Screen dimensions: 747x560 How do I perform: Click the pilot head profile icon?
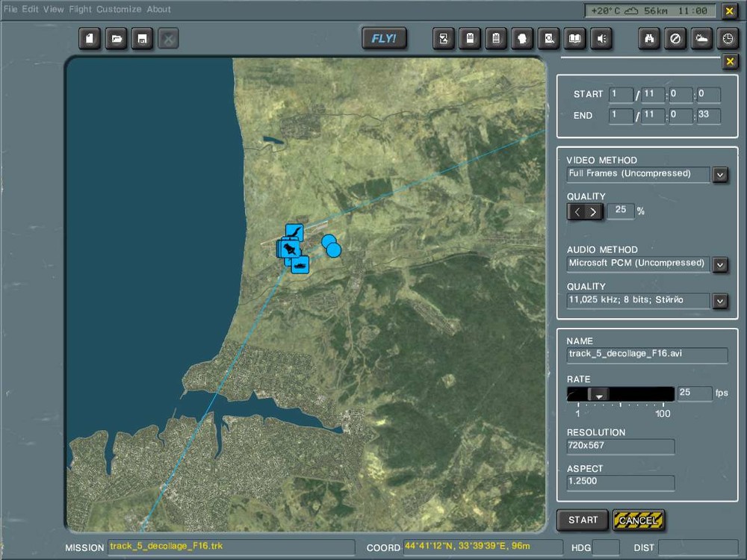point(523,39)
